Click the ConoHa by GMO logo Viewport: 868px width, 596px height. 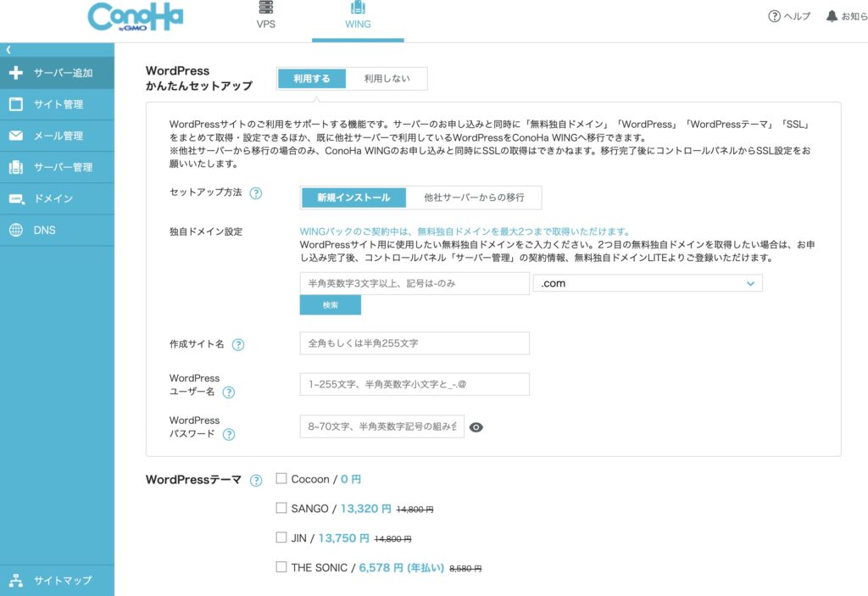coord(135,17)
